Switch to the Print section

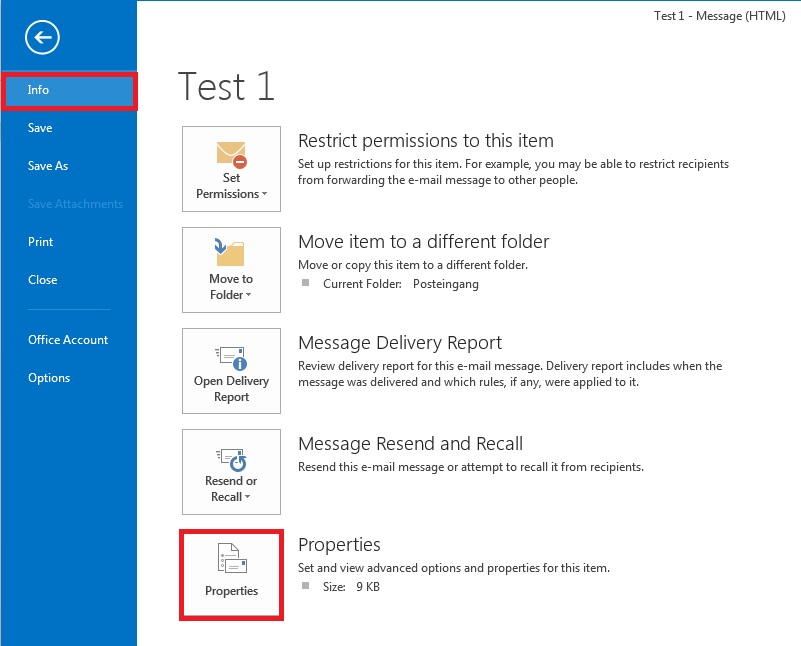pos(40,241)
